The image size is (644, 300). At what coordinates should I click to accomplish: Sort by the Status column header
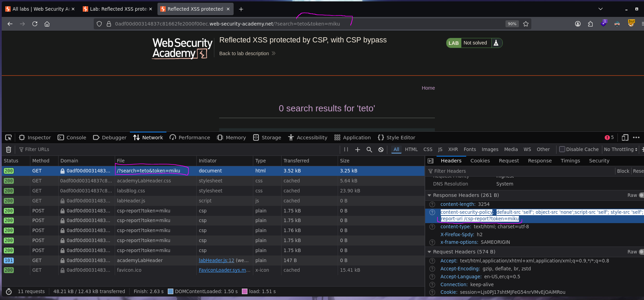(16, 161)
